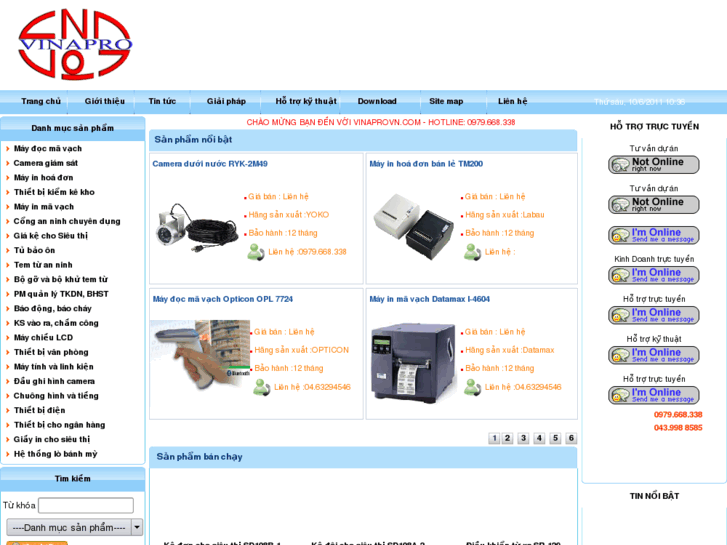Click contact person icon for Opticon OPL 7724
The image size is (727, 545).
(261, 387)
